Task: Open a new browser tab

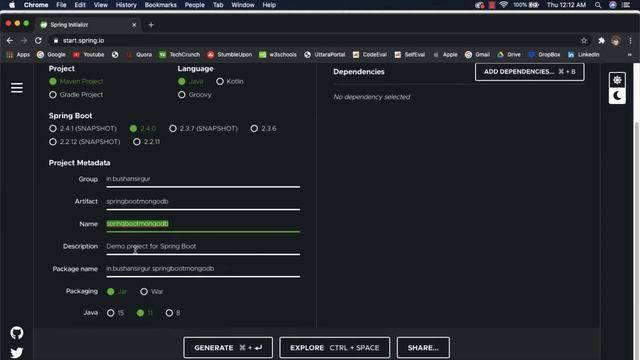Action: click(151, 25)
